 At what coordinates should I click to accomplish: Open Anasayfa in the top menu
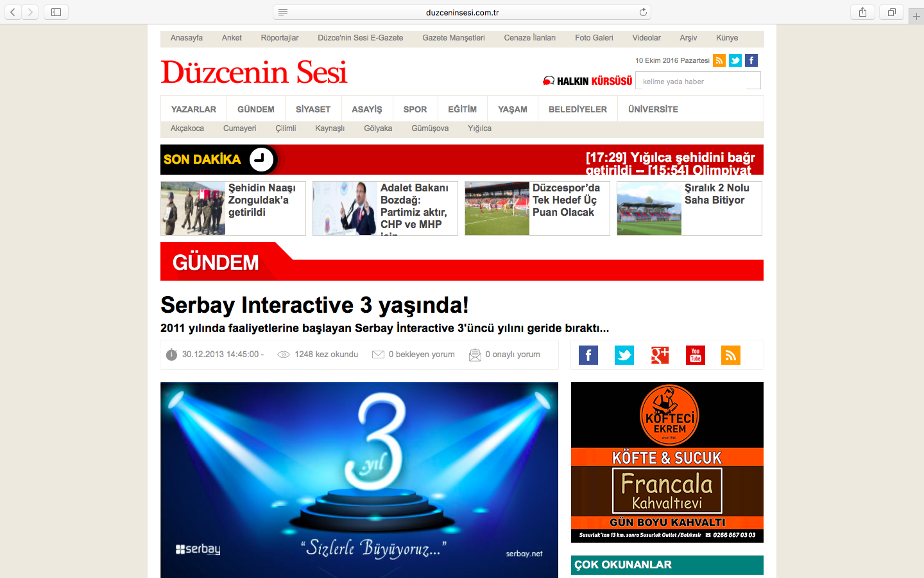click(x=187, y=38)
